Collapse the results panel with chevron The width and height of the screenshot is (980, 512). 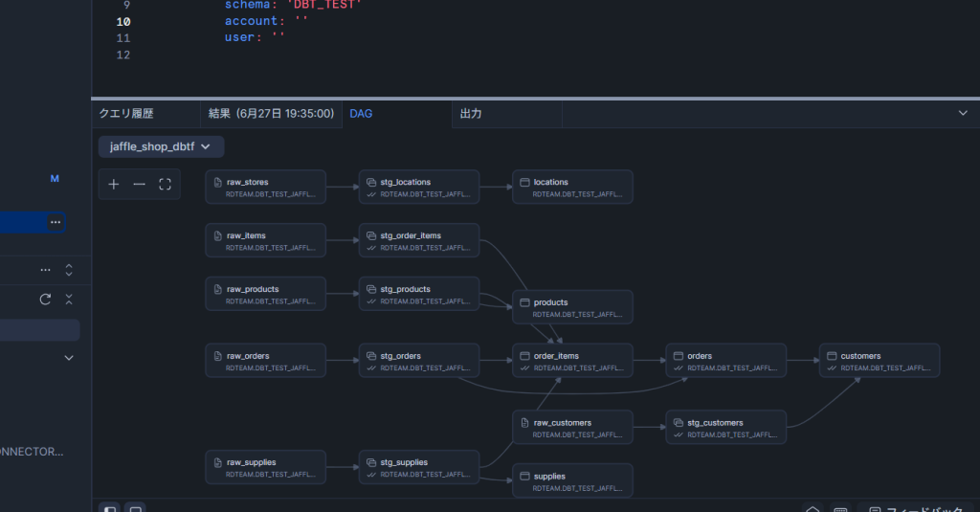click(963, 113)
